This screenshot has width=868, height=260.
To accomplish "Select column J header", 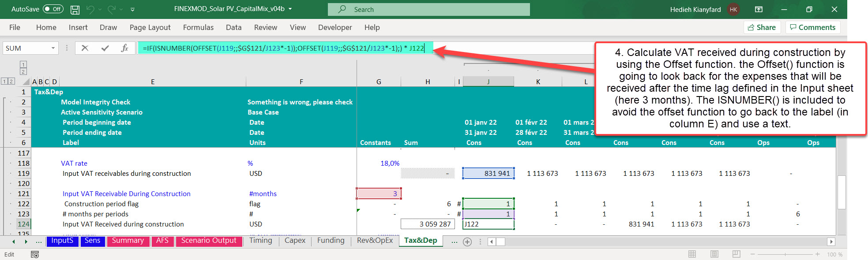I will (488, 82).
